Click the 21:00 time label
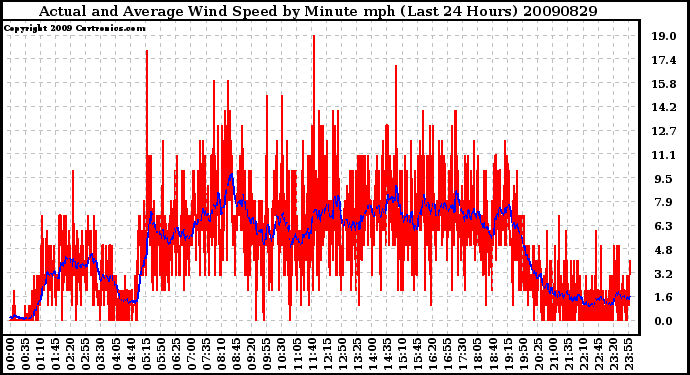690x375 pixels. (x=553, y=355)
